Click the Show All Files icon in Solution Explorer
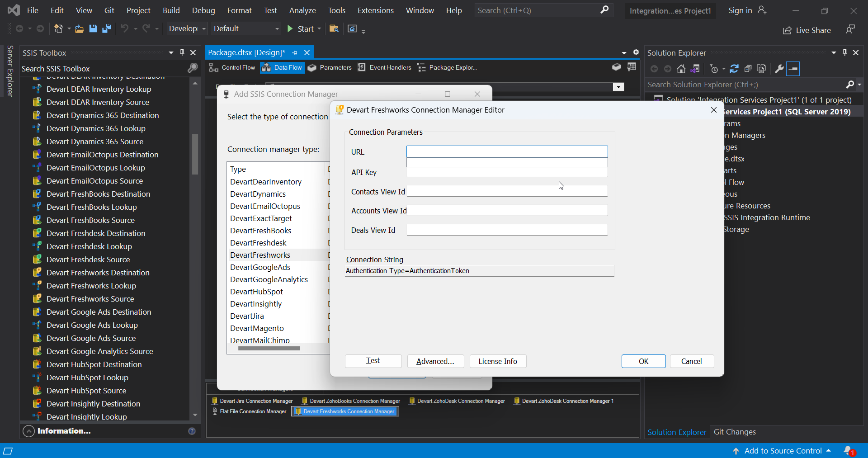 pyautogui.click(x=762, y=69)
